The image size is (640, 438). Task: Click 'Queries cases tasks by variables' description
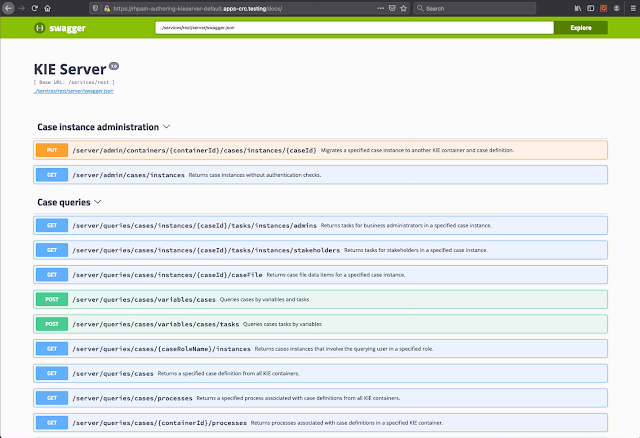(282, 324)
